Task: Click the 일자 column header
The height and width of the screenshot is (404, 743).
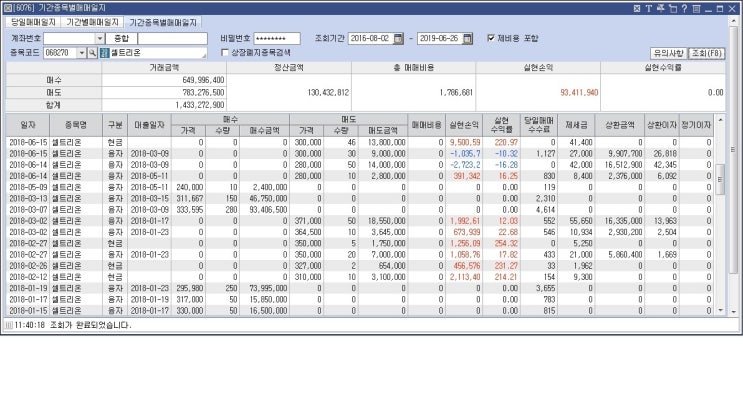Action: click(x=28, y=125)
